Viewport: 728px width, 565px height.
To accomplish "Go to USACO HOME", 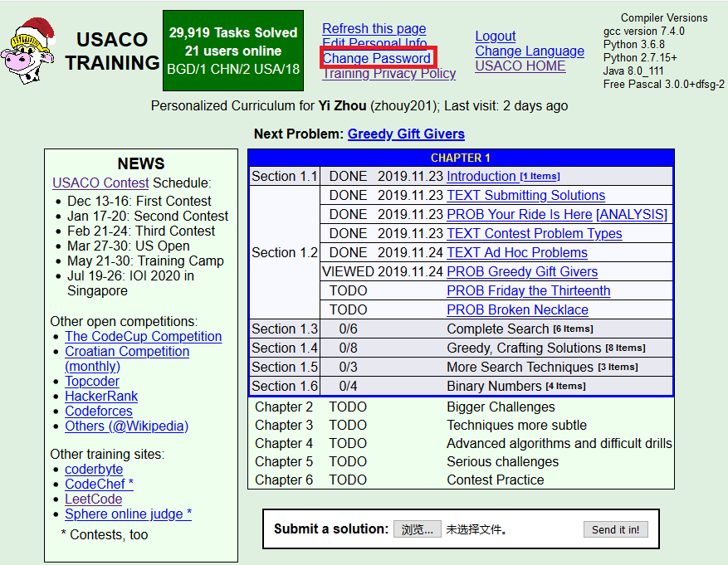I will tap(520, 66).
